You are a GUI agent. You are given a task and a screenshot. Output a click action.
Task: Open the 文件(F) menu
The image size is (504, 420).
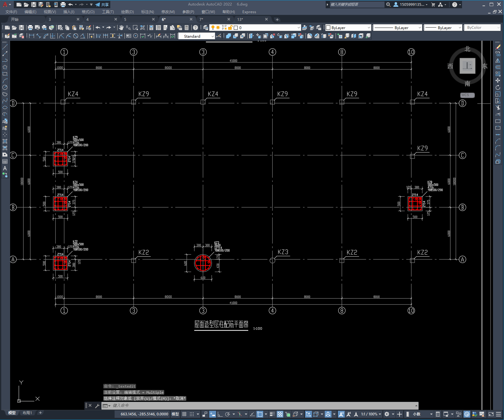[11, 12]
